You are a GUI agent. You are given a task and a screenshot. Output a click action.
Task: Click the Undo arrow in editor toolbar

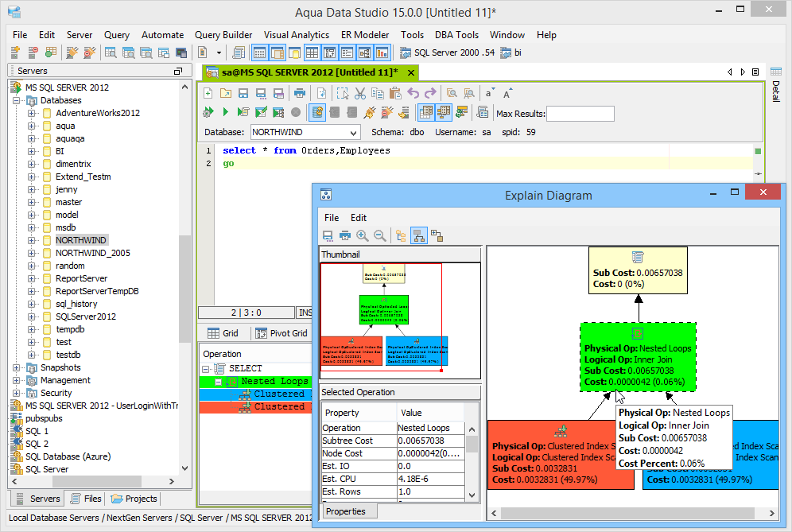tap(413, 94)
